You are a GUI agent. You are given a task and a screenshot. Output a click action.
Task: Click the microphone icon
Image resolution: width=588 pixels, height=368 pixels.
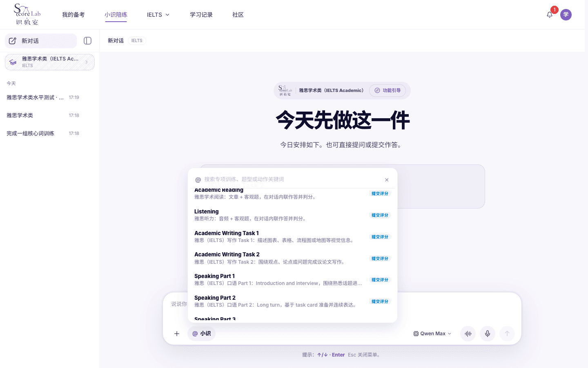(488, 334)
